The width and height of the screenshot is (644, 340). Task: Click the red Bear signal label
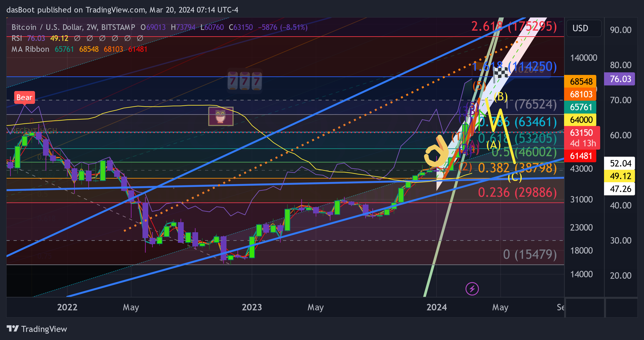tap(24, 97)
